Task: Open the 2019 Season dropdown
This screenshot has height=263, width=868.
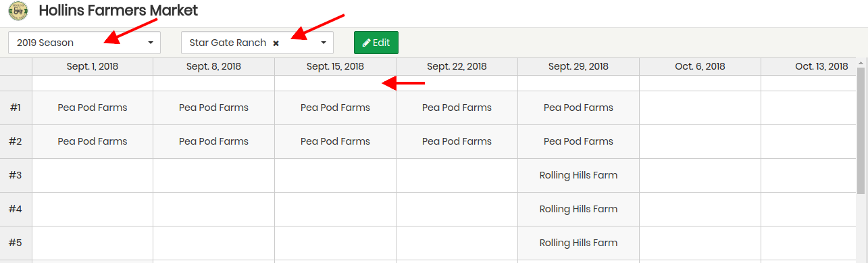Action: click(x=84, y=43)
